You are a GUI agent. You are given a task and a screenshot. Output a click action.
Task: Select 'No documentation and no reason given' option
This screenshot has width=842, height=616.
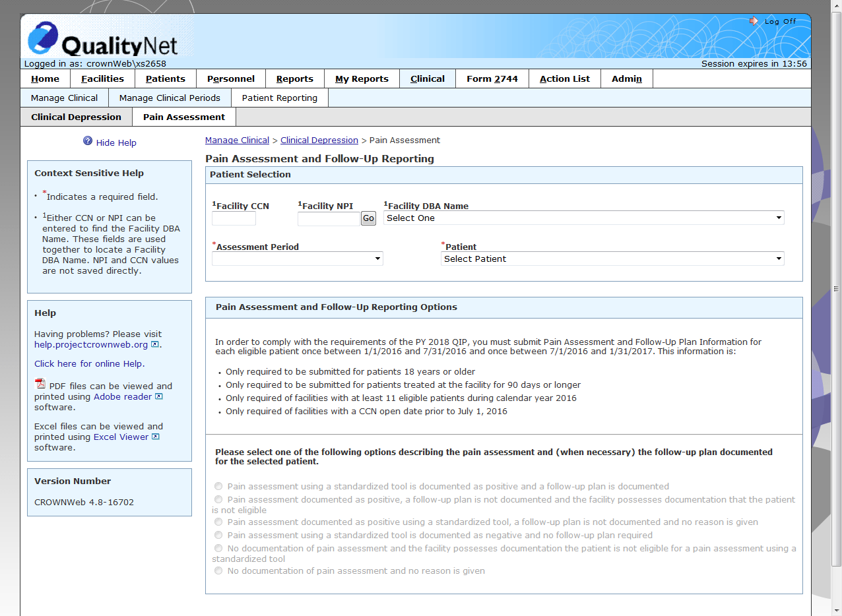coord(218,570)
